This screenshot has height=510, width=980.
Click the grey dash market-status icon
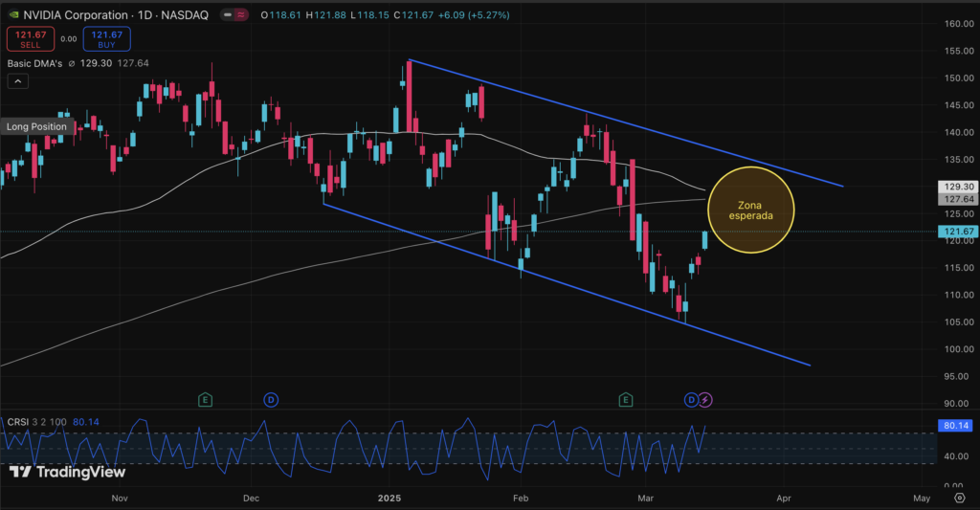coord(228,15)
